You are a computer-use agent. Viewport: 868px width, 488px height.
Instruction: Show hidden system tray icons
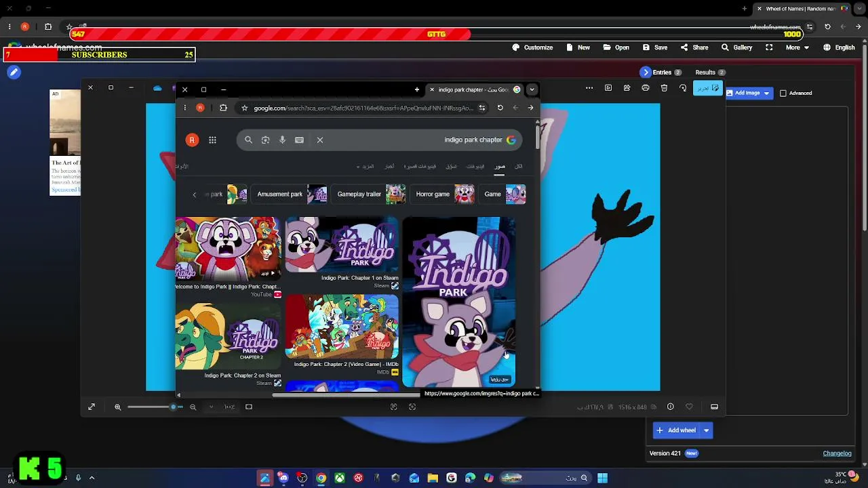tap(92, 478)
